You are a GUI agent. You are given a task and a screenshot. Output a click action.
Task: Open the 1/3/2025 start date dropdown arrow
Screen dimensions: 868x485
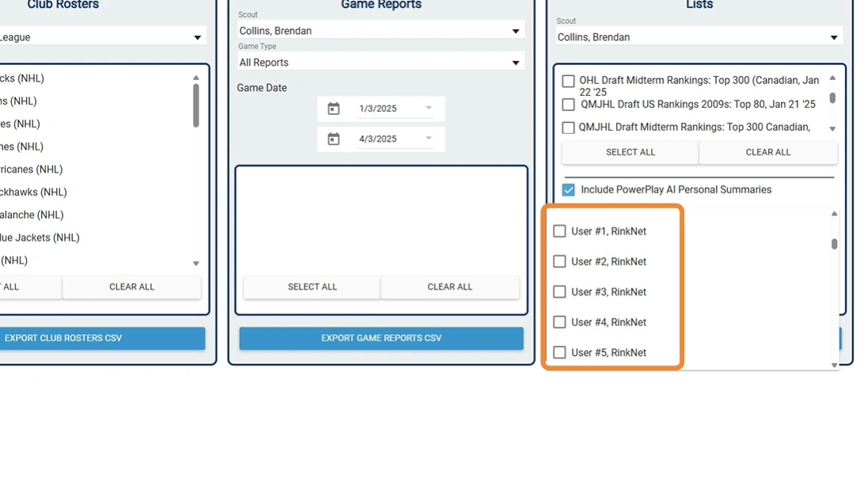pos(428,108)
